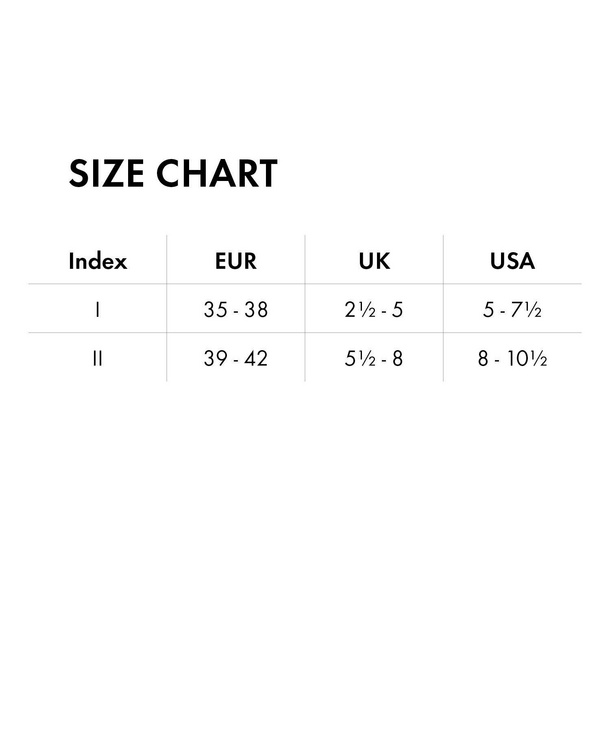This screenshot has width=610, height=732.
Task: Click the 2½ value in UK column
Action: tap(360, 310)
